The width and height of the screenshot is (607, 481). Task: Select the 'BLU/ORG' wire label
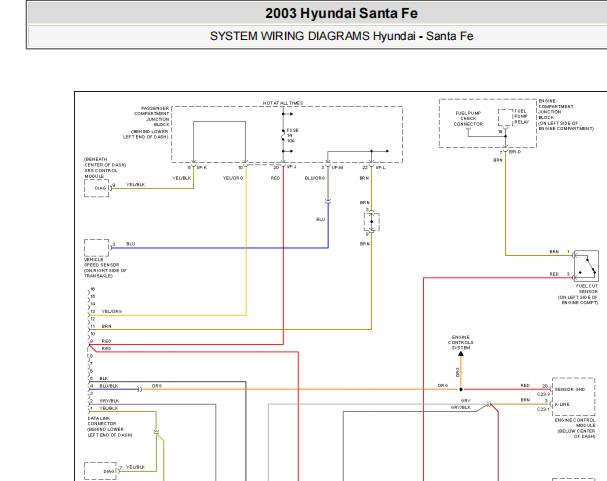point(315,178)
